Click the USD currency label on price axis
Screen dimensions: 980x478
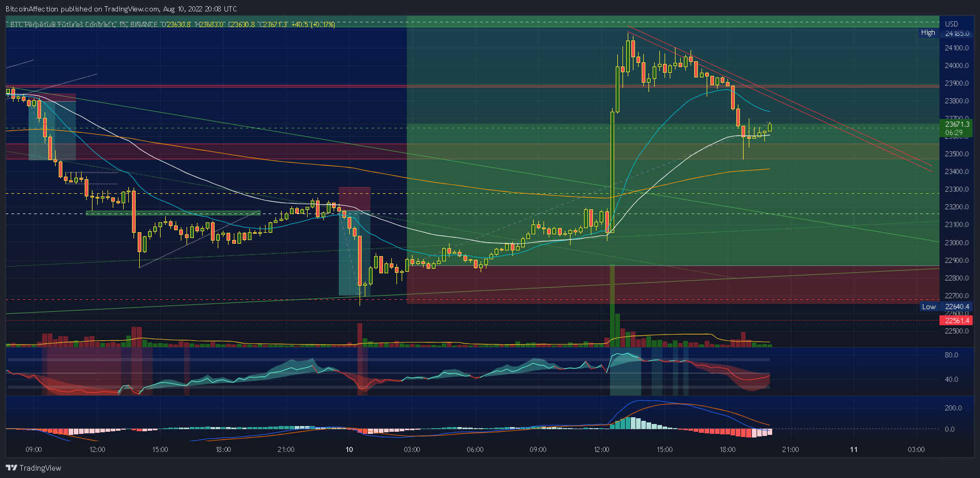click(951, 24)
